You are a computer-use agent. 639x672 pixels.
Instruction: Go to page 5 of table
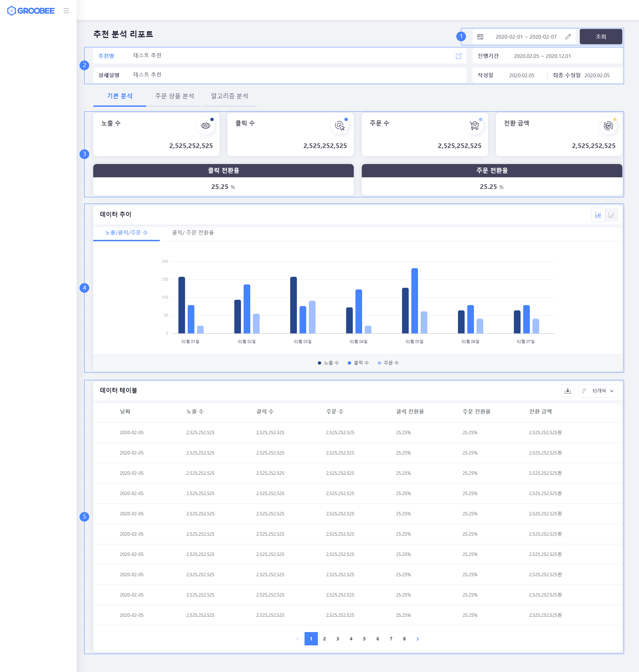pyautogui.click(x=364, y=639)
